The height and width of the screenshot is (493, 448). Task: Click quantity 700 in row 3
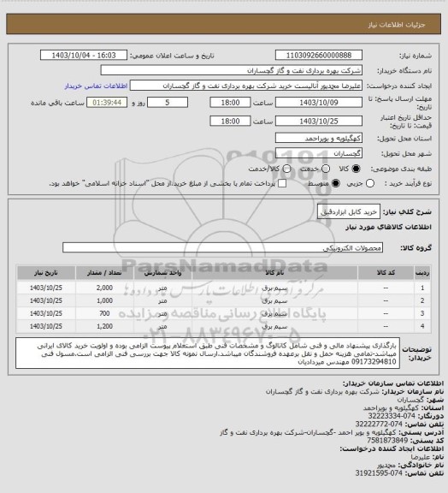104,313
